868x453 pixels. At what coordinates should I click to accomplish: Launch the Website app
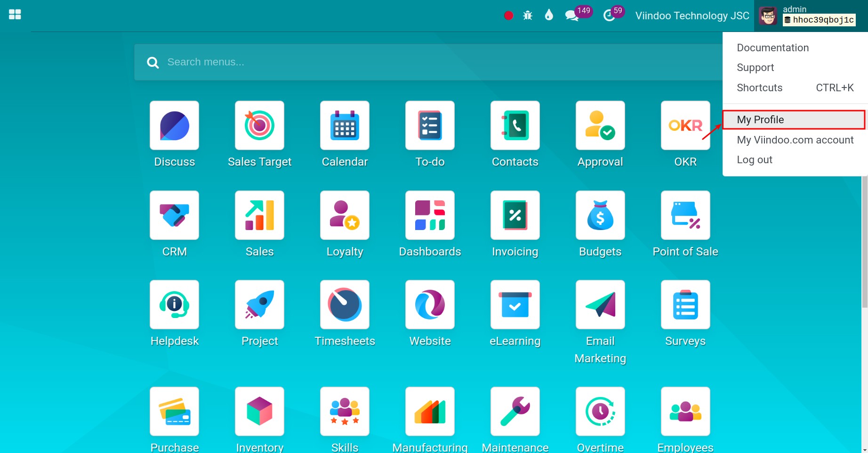[x=430, y=304]
